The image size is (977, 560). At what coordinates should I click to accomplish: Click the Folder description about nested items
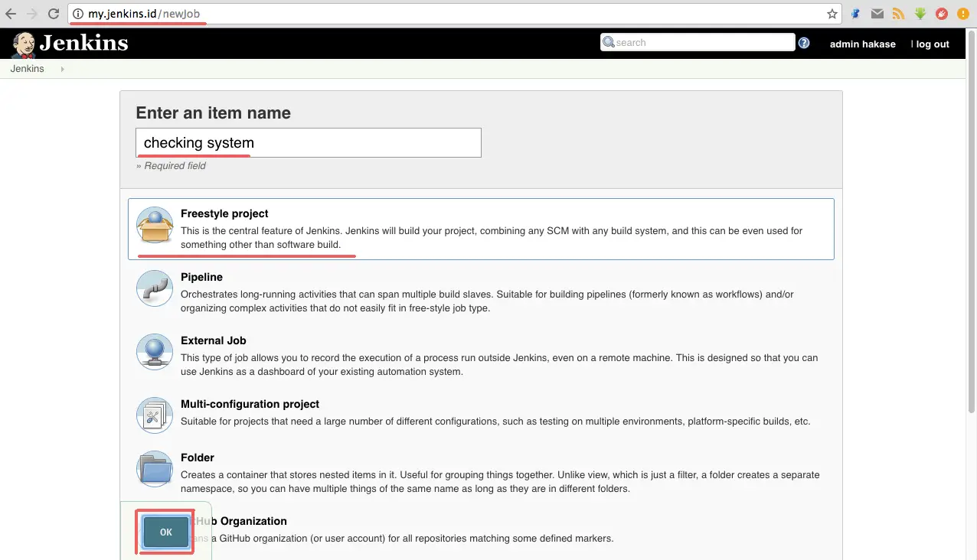[x=500, y=482]
